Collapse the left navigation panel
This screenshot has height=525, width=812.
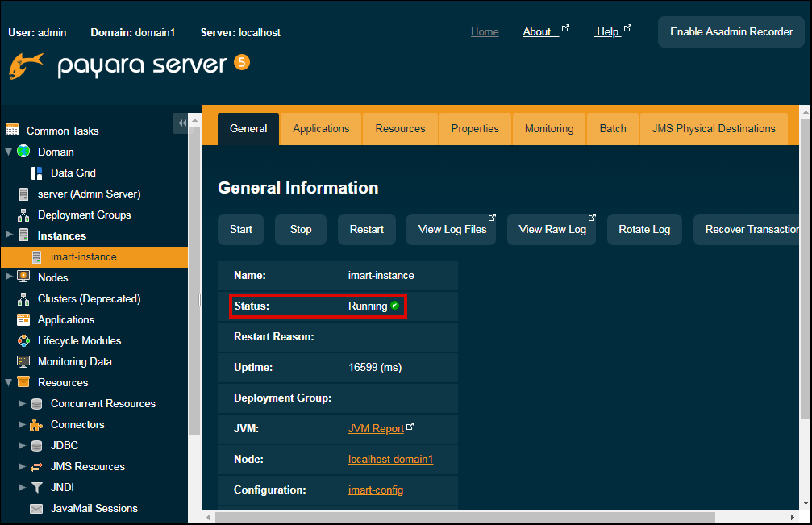181,123
